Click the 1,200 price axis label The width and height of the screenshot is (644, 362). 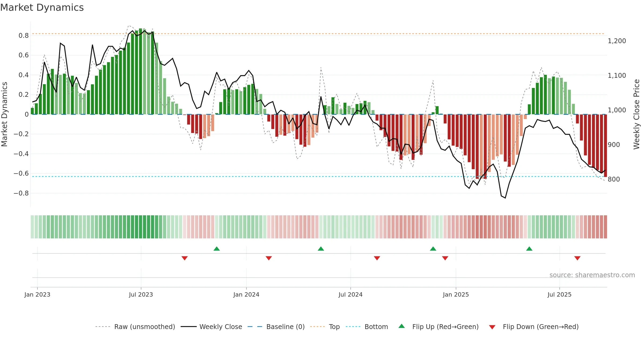coord(617,41)
